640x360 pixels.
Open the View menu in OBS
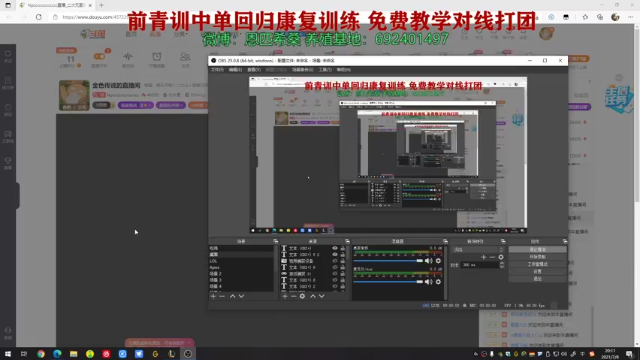pyautogui.click(x=253, y=70)
